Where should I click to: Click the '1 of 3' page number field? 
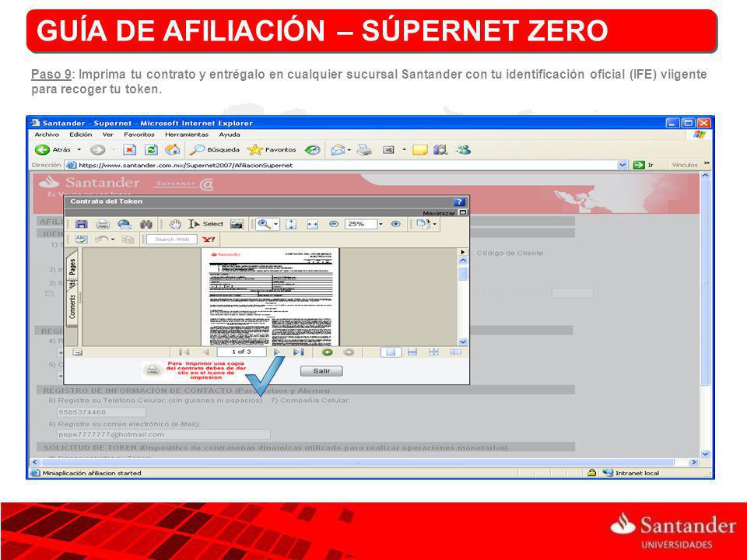click(241, 352)
